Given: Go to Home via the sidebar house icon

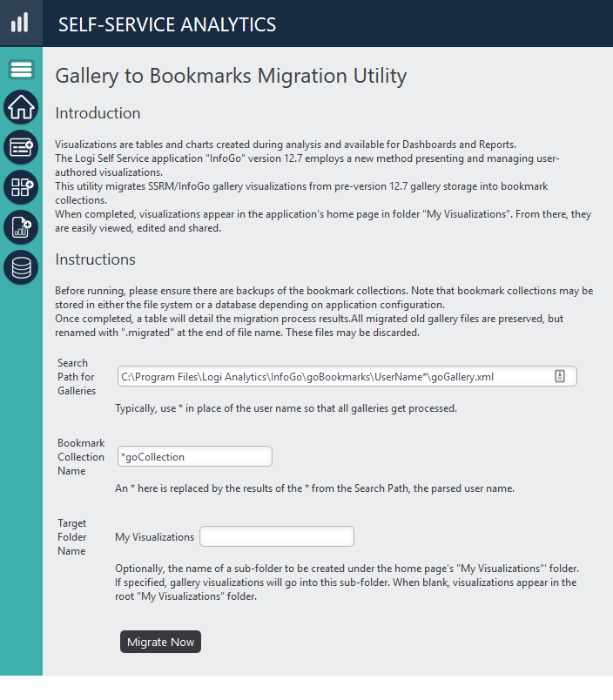Looking at the screenshot, I should click(21, 107).
